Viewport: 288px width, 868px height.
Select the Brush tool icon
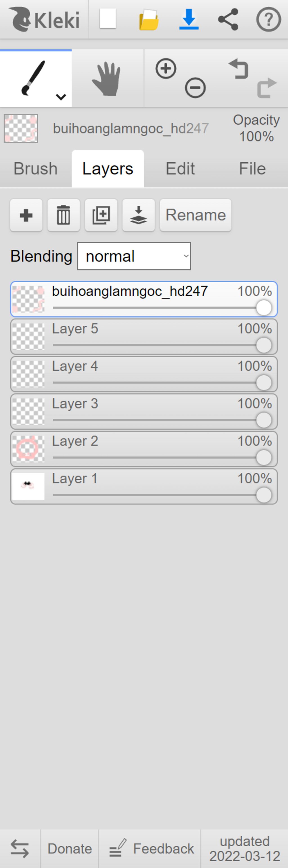33,78
